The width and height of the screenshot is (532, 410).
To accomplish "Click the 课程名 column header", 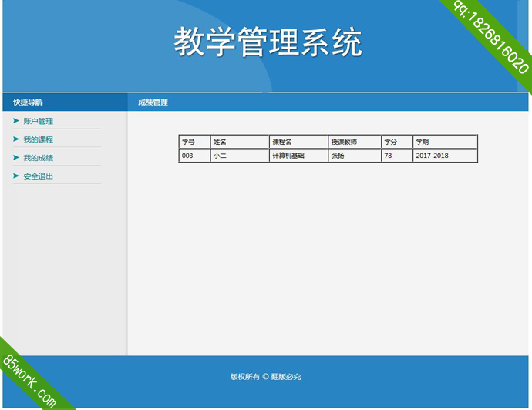I will [281, 142].
